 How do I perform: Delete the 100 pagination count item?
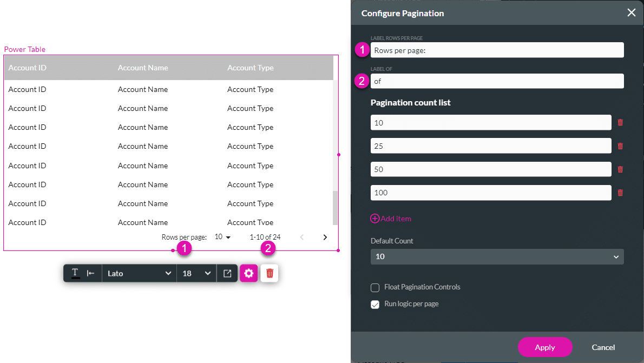[x=620, y=193]
